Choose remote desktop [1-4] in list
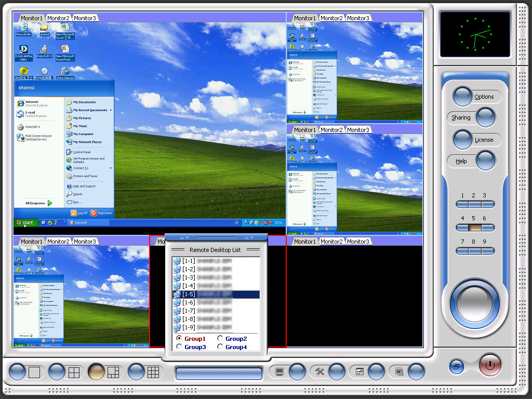The width and height of the screenshot is (532, 399). click(x=216, y=286)
